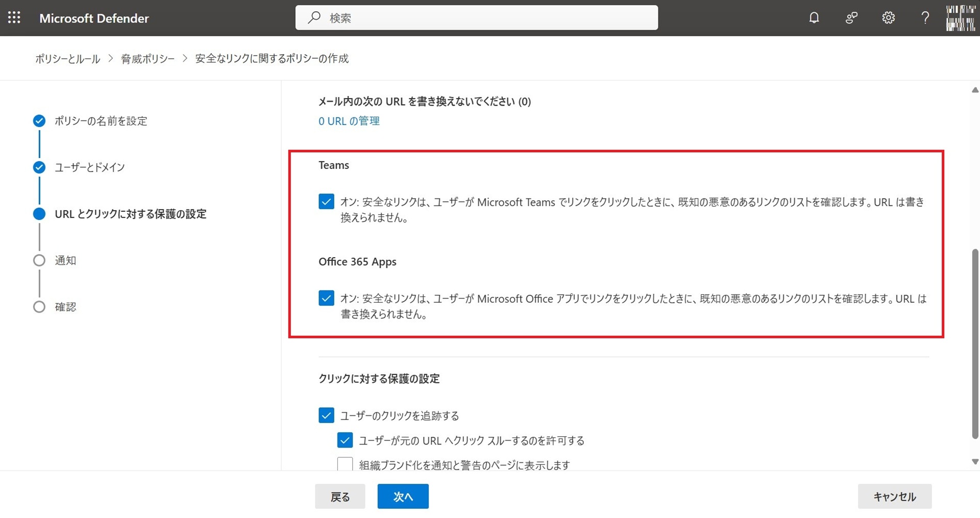The height and width of the screenshot is (518, 980).
Task: Click the Office 365 Apps heading
Action: point(357,262)
